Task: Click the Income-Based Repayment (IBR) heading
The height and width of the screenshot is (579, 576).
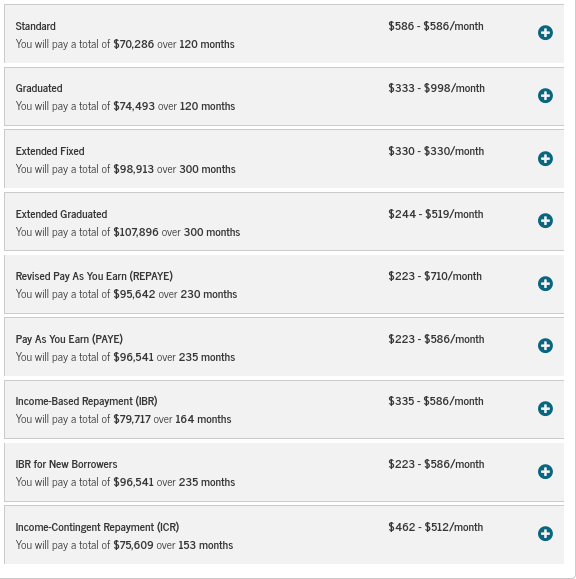Action: point(86,401)
